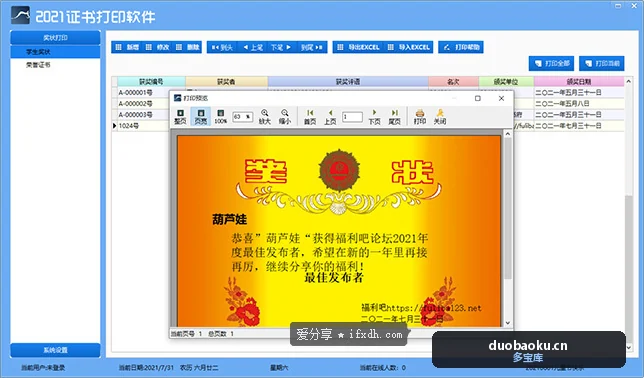
Task: Click the 关闭 close icon in preview toolbar
Action: click(440, 116)
